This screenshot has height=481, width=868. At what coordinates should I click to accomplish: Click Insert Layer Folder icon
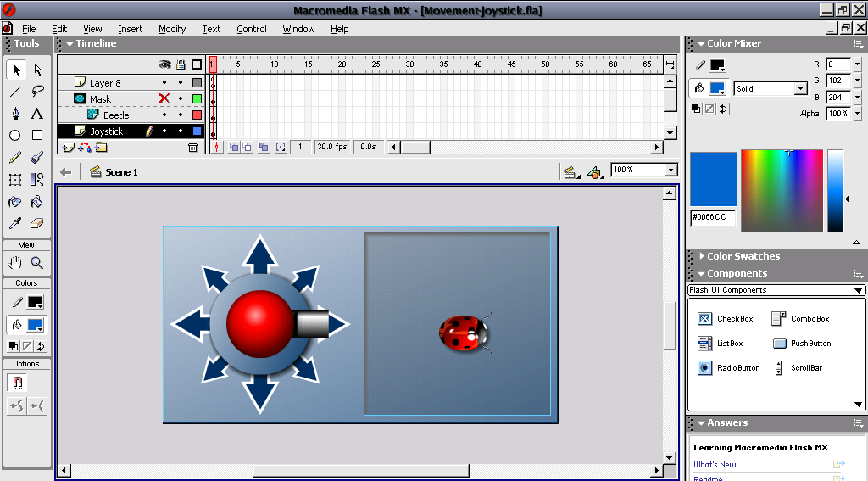click(x=101, y=148)
